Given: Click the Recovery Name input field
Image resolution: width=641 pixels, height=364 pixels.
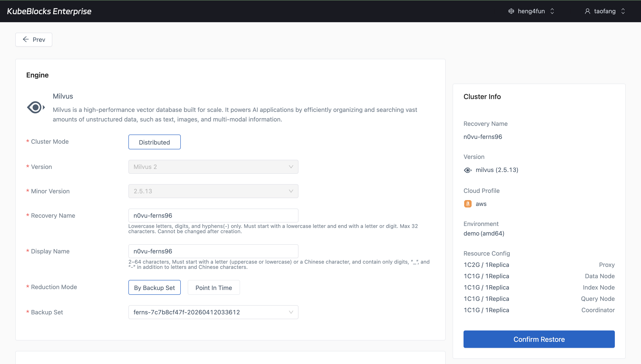Looking at the screenshot, I should (x=213, y=215).
